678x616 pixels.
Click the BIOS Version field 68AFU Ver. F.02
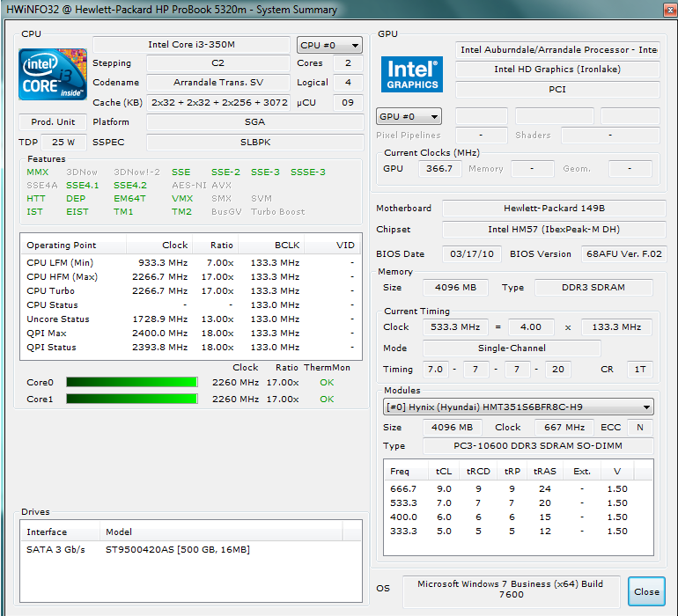624,253
